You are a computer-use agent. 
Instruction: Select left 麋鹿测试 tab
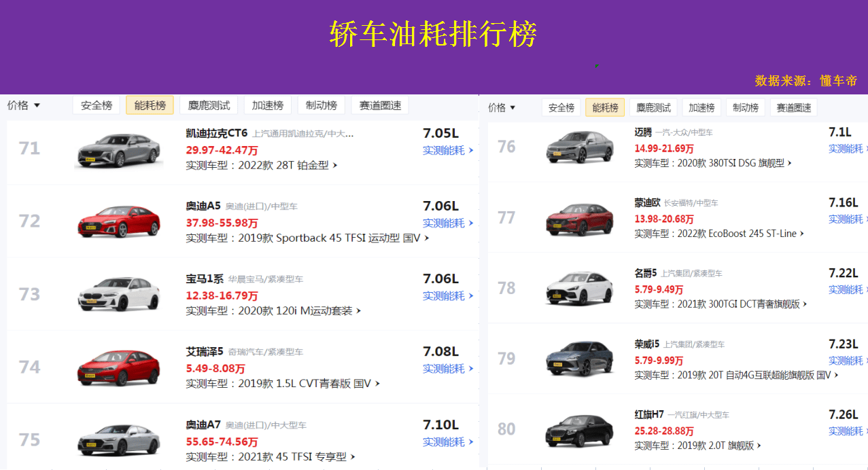pyautogui.click(x=209, y=105)
